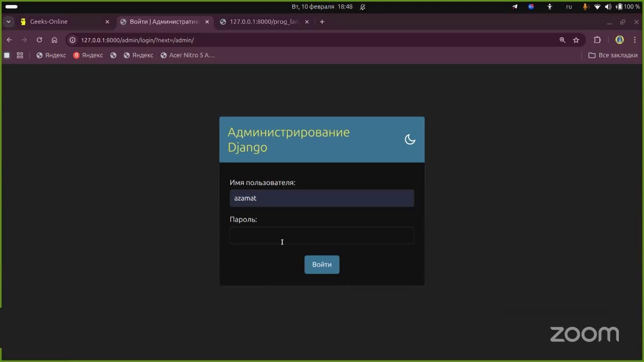The height and width of the screenshot is (362, 644).
Task: Open the apps grid in bookmarks bar
Action: pyautogui.click(x=20, y=55)
